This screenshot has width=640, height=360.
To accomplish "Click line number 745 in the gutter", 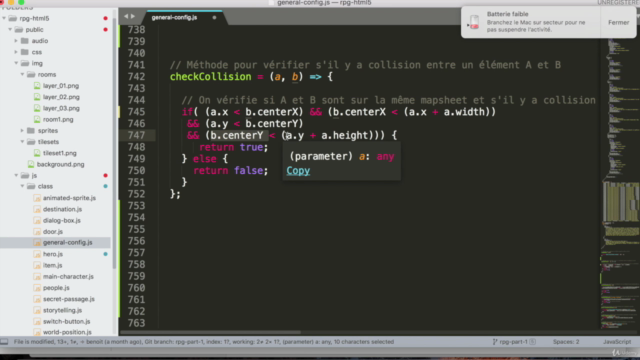I will pos(136,112).
